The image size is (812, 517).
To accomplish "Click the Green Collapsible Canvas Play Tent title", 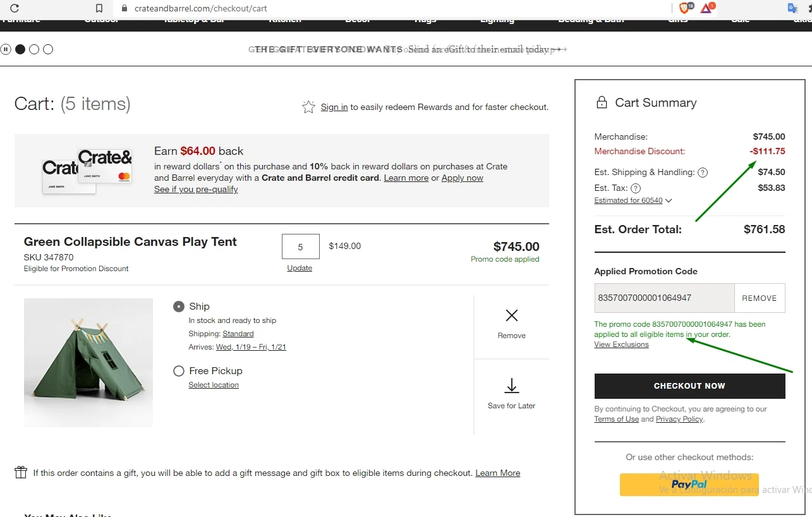I will pyautogui.click(x=130, y=241).
